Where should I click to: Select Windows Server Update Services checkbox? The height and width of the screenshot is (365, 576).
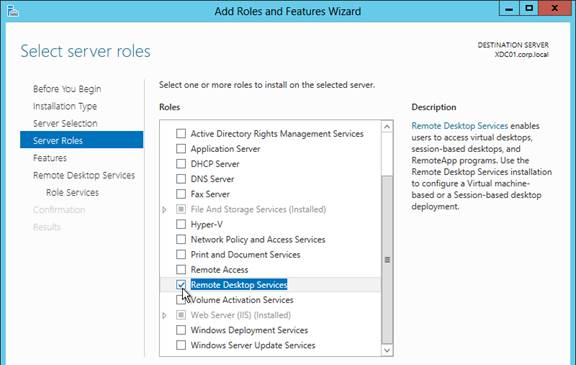[181, 345]
